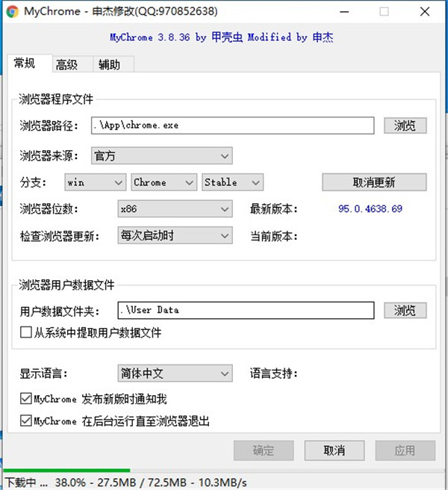The width and height of the screenshot is (448, 490).
Task: Click the 用户数据文件夹 input field
Action: tap(245, 310)
